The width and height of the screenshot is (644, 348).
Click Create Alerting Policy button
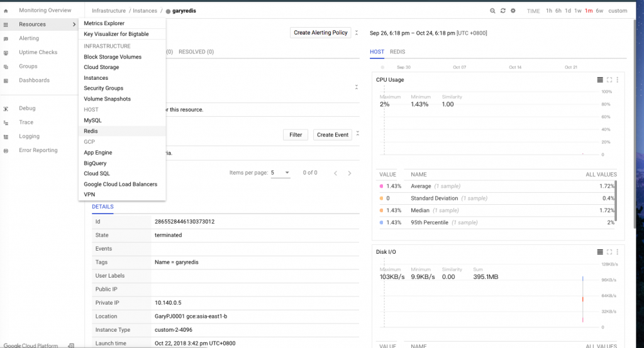320,33
